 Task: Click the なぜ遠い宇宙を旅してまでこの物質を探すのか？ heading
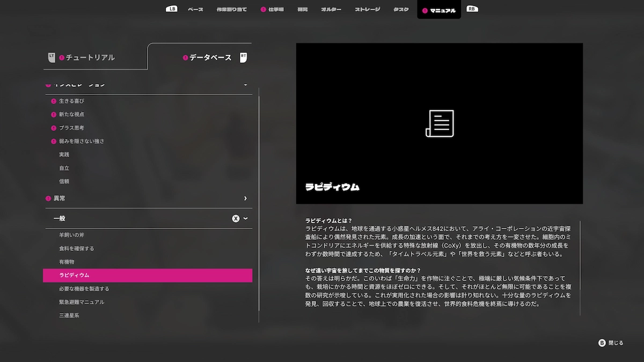point(363,270)
